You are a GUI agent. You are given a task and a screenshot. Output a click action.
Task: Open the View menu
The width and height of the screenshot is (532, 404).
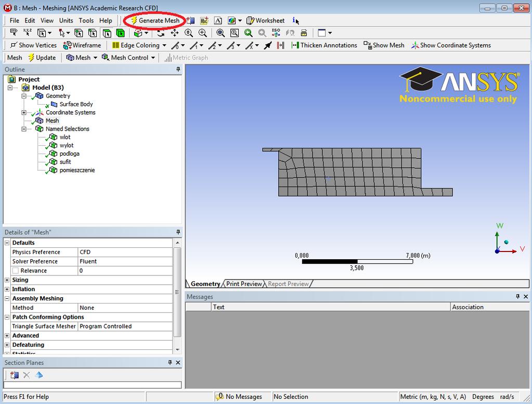coord(47,21)
